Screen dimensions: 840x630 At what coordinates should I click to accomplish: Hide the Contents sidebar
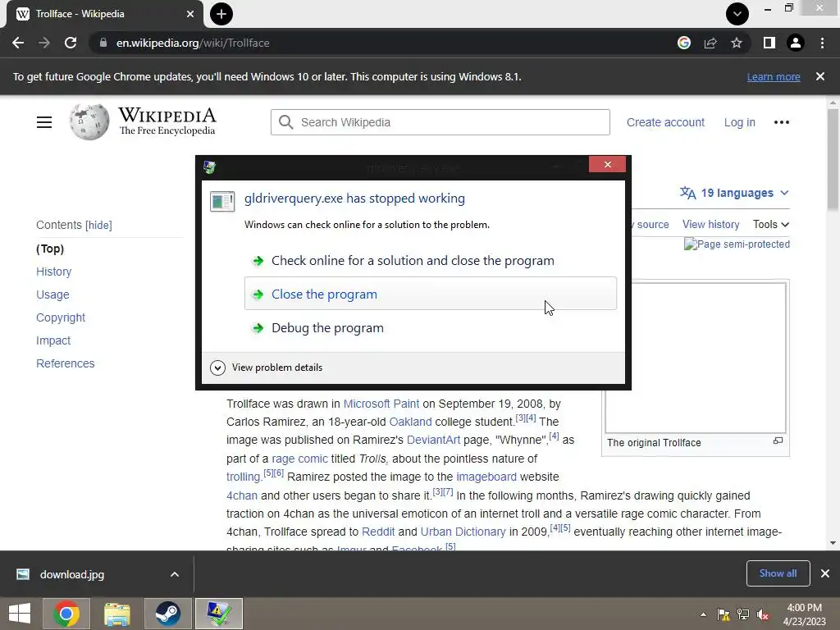(x=98, y=225)
